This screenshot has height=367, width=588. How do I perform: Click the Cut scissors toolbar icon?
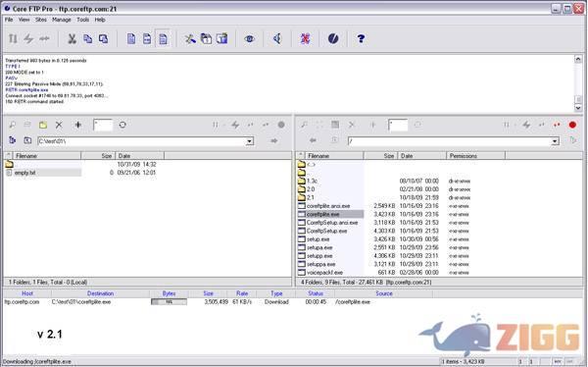click(72, 38)
